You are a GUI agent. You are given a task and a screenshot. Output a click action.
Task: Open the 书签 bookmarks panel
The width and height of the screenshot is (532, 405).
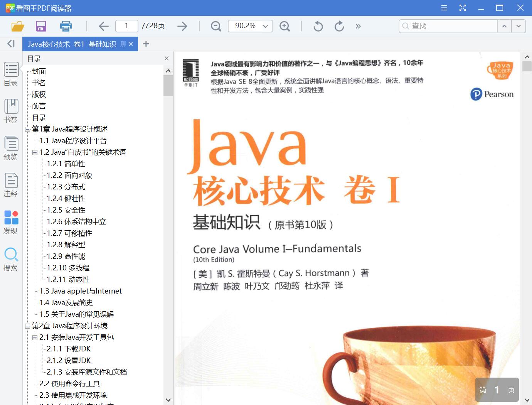pyautogui.click(x=11, y=111)
